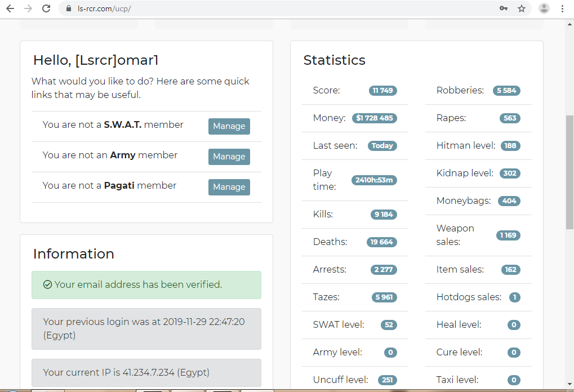Screen dimensions: 574x392
Task: Click the browser forward arrow
Action: [x=28, y=8]
